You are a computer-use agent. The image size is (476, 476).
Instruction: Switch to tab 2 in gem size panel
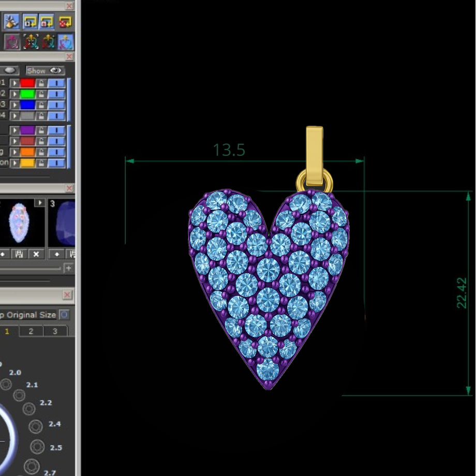tap(31, 331)
